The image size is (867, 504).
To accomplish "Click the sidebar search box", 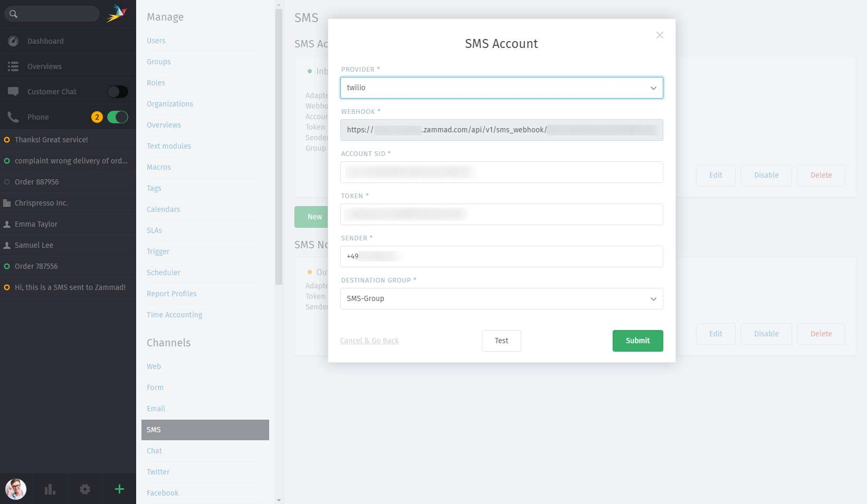I will (52, 14).
